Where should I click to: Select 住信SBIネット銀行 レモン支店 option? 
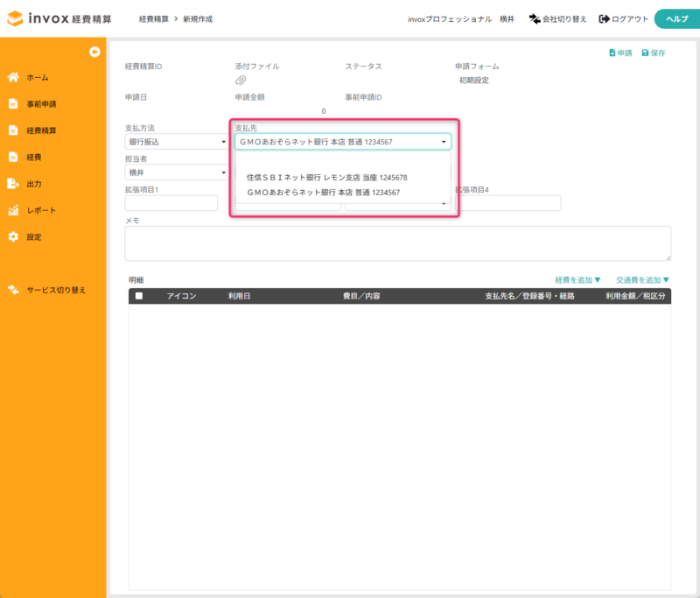(326, 177)
